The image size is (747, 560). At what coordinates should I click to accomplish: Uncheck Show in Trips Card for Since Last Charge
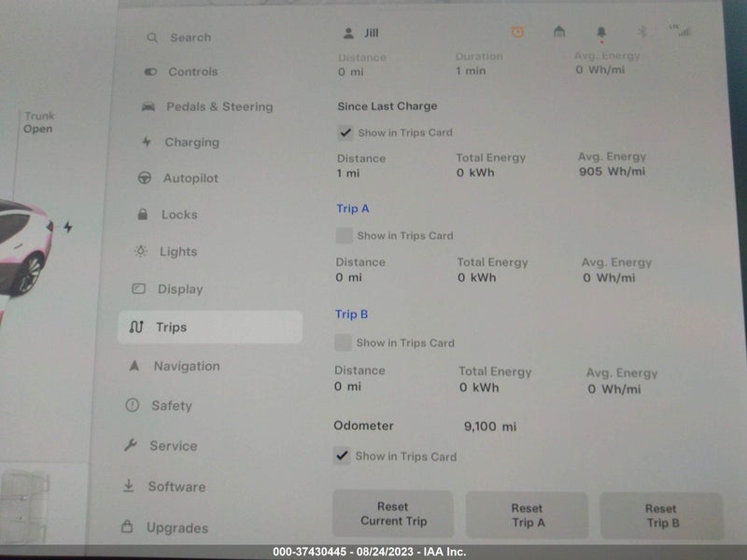click(x=345, y=133)
